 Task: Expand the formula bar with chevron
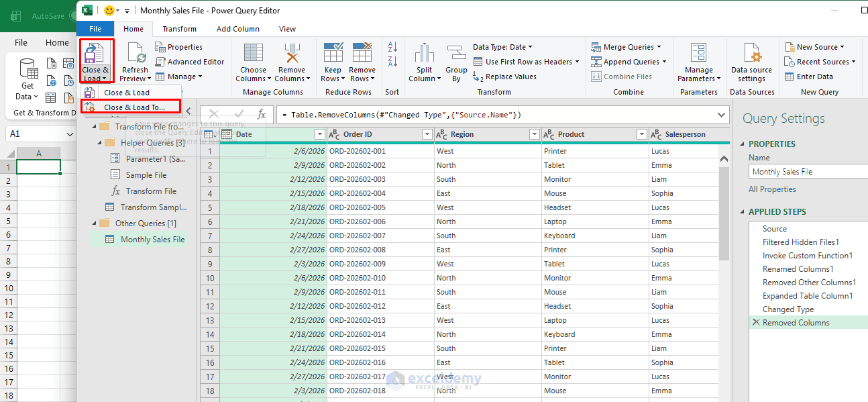pos(722,115)
